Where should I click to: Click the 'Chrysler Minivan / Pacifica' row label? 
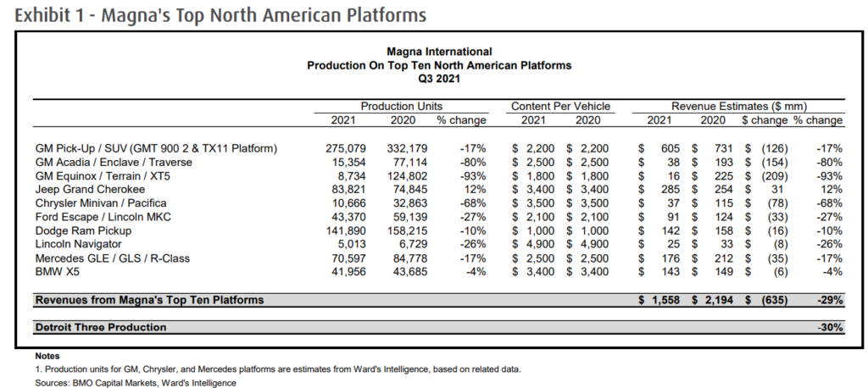point(101,203)
